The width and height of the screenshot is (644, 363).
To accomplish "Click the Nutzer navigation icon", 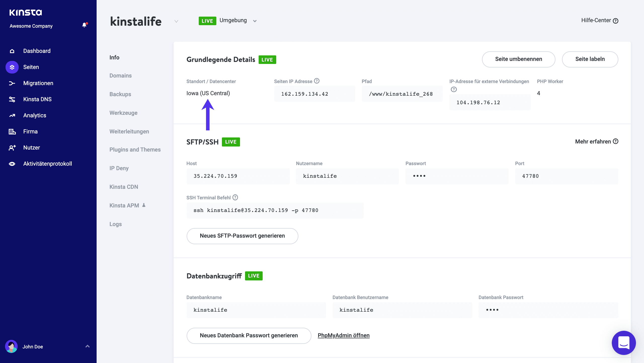I will pos(12,148).
